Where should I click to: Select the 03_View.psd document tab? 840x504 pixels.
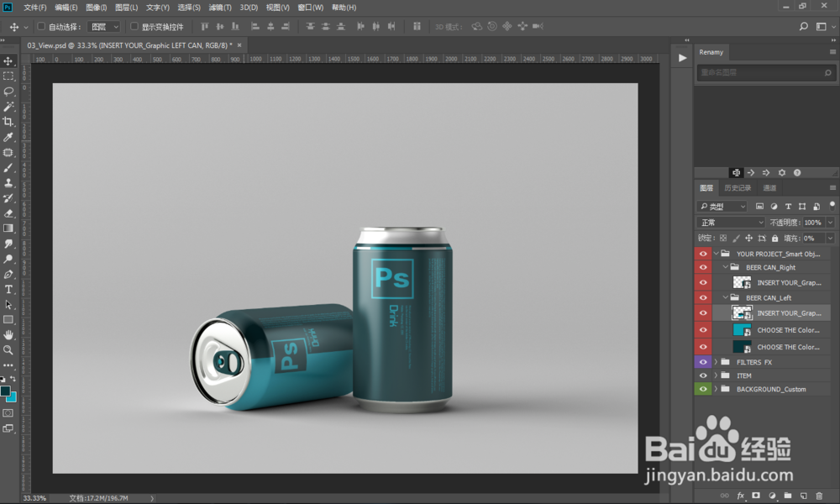click(x=129, y=45)
